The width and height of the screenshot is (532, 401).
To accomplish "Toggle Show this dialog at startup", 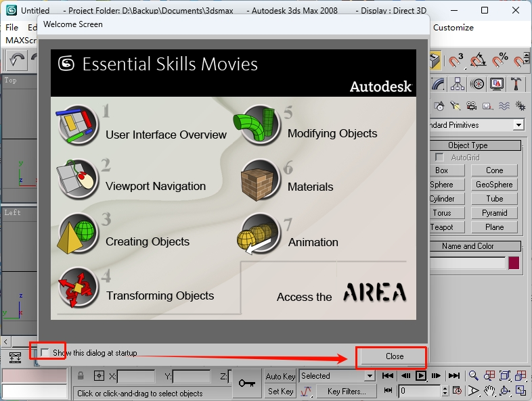I will 45,353.
